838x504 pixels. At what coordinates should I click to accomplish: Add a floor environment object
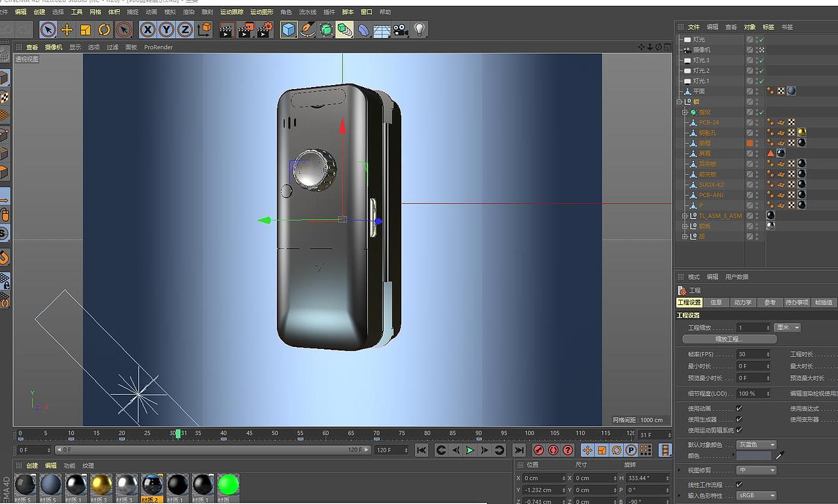(382, 29)
